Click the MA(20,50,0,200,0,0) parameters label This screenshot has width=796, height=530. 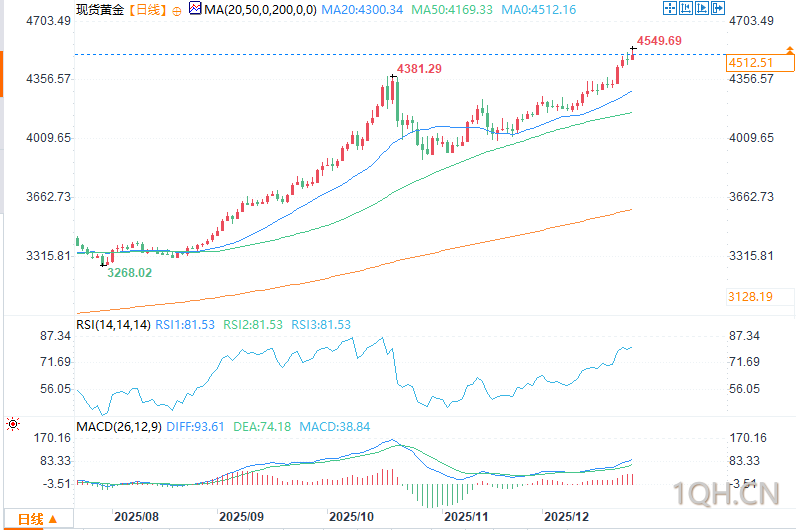coord(260,10)
